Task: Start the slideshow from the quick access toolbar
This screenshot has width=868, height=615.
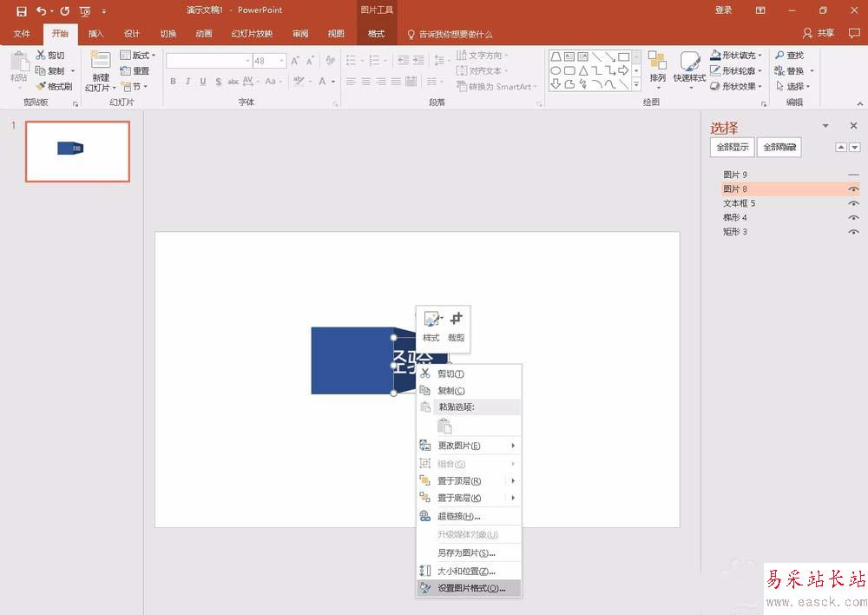Action: 85,11
